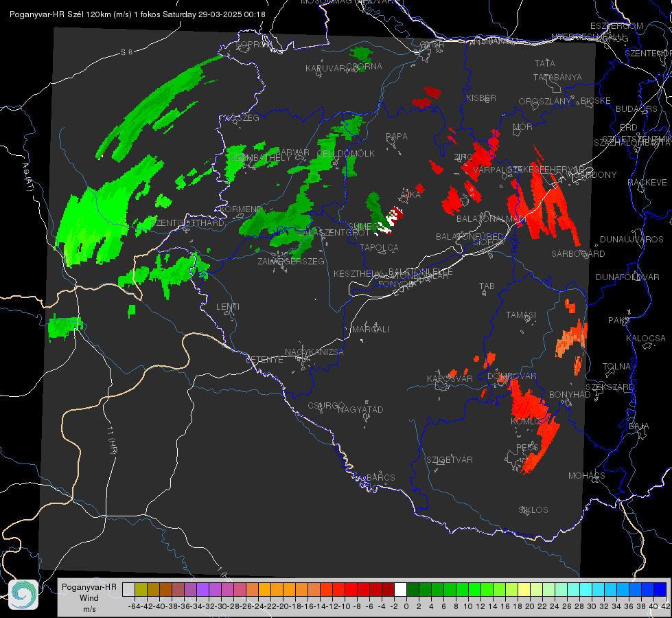Click the LENTI town label
Image resolution: width=672 pixels, height=618 pixels.
(x=228, y=307)
